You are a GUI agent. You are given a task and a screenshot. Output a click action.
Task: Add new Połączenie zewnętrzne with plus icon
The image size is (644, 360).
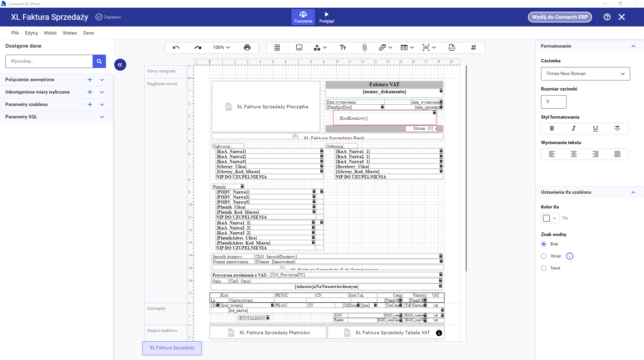click(90, 79)
